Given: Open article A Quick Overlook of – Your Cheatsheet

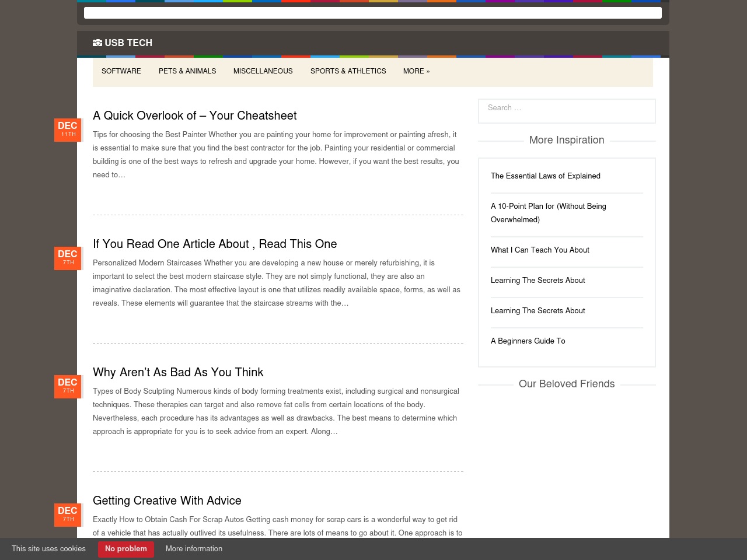Looking at the screenshot, I should 195,116.
